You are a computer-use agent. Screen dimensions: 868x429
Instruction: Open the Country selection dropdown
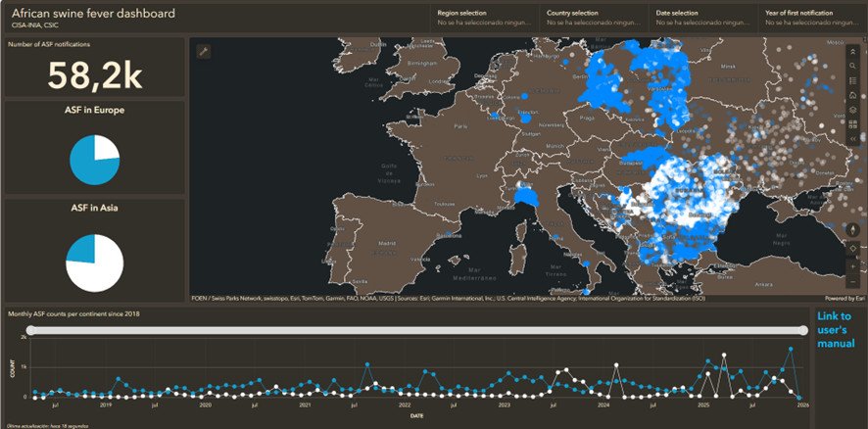pyautogui.click(x=594, y=18)
